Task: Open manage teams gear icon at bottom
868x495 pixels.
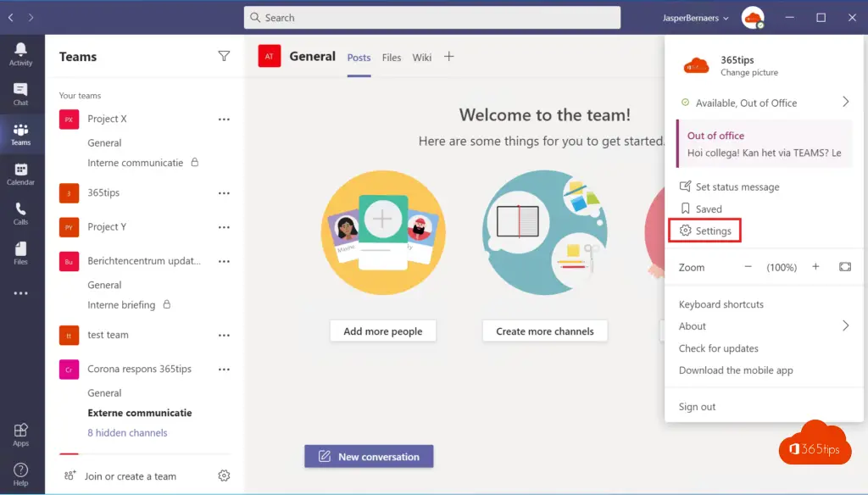Action: tap(224, 476)
